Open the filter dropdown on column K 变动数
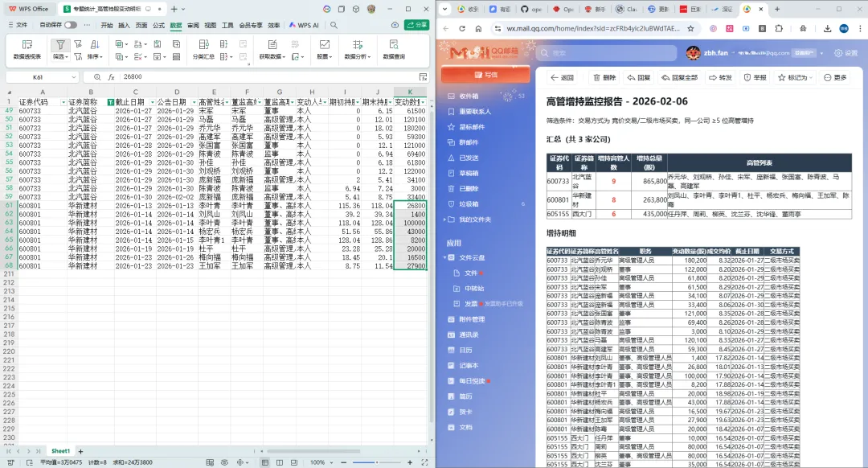The width and height of the screenshot is (868, 468). pyautogui.click(x=423, y=102)
